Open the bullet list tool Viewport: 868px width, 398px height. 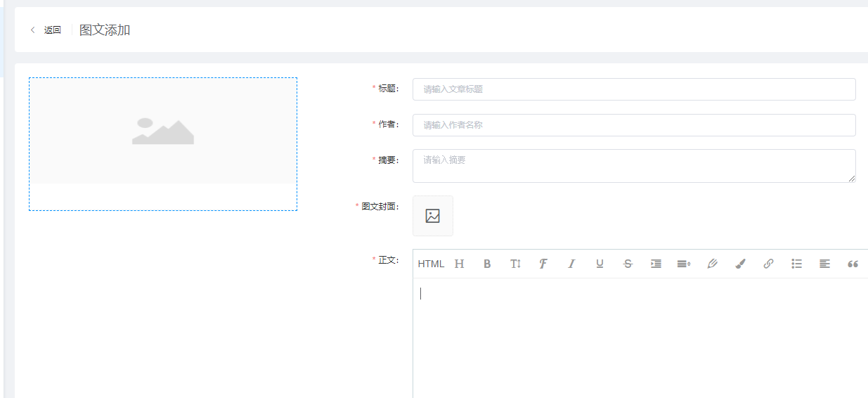click(x=796, y=264)
